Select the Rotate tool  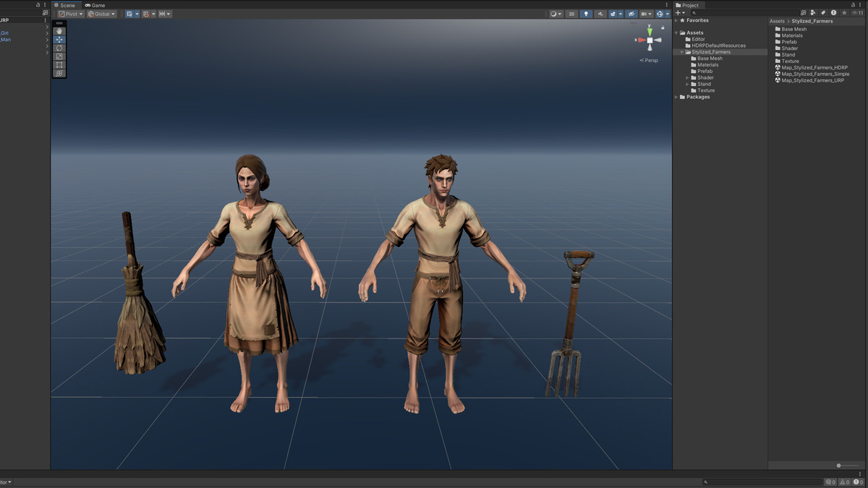[59, 48]
